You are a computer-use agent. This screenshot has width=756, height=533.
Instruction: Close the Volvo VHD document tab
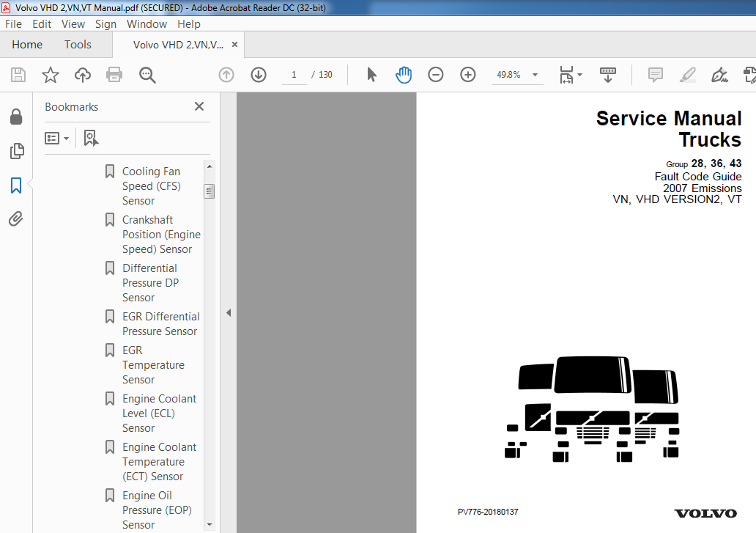[x=235, y=45]
